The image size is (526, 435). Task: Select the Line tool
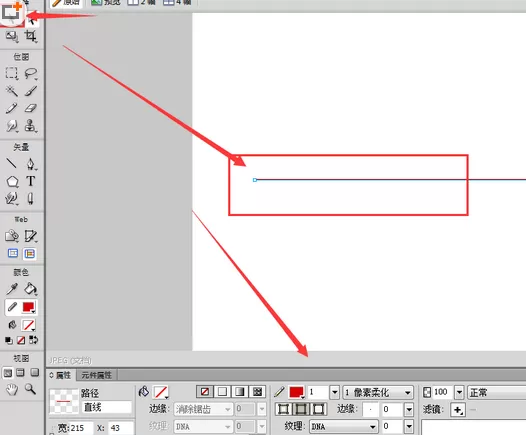12,164
